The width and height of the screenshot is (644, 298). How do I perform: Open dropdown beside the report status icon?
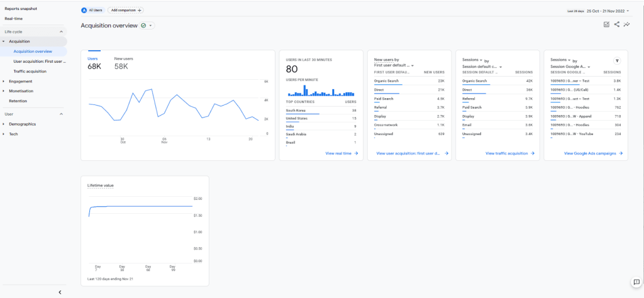151,25
